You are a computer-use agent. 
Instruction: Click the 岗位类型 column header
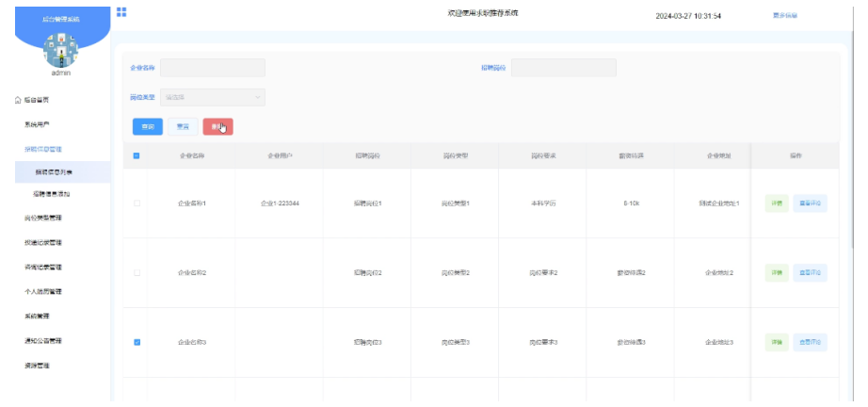click(x=455, y=156)
